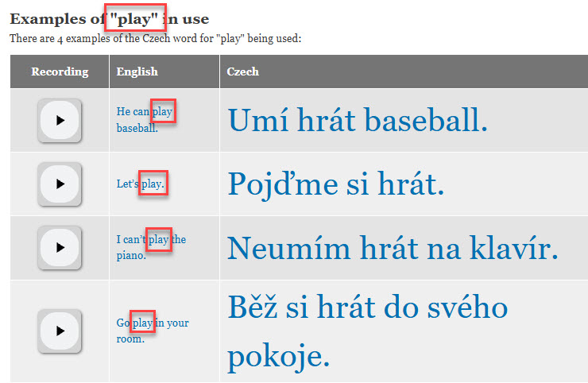Click the "Recording" column header
The width and height of the screenshot is (588, 383).
point(60,72)
